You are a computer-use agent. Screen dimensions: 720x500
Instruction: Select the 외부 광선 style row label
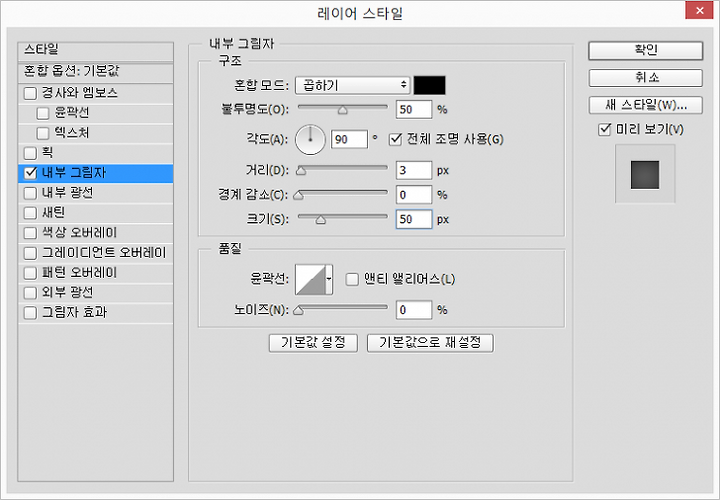pos(68,293)
